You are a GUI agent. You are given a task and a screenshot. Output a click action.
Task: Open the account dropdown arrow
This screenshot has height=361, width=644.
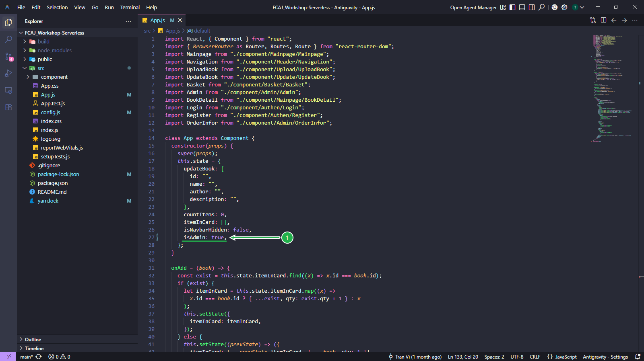[582, 7]
